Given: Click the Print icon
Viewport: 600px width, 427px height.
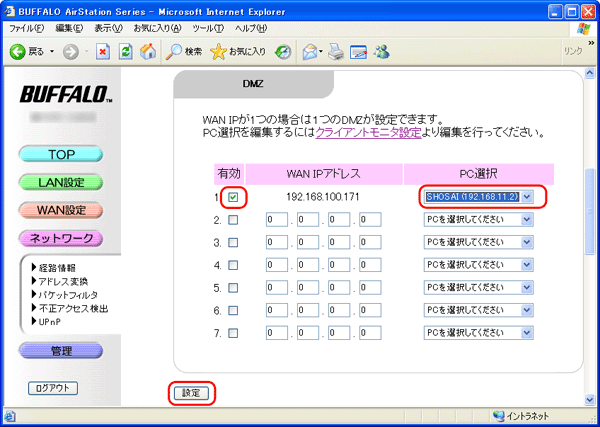Looking at the screenshot, I should pyautogui.click(x=336, y=52).
